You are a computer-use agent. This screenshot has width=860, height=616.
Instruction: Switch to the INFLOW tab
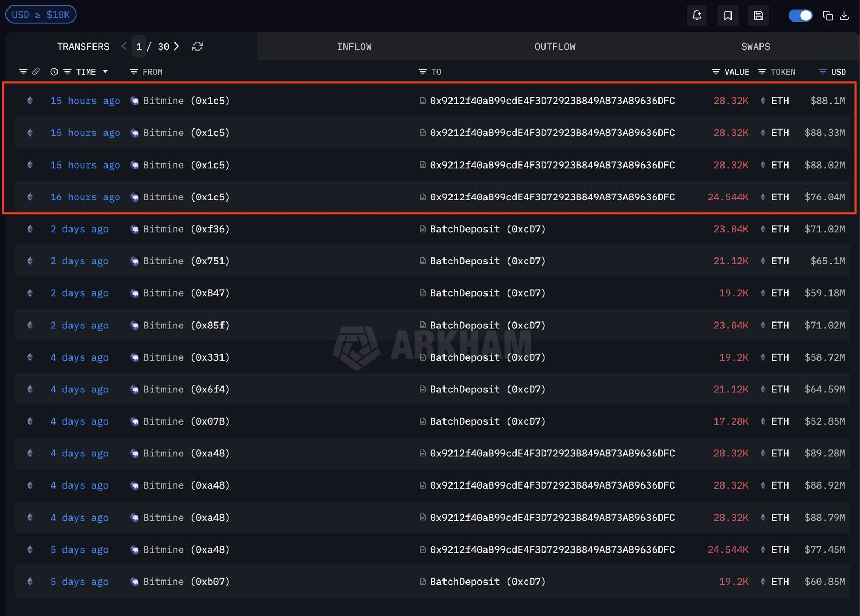(x=354, y=47)
